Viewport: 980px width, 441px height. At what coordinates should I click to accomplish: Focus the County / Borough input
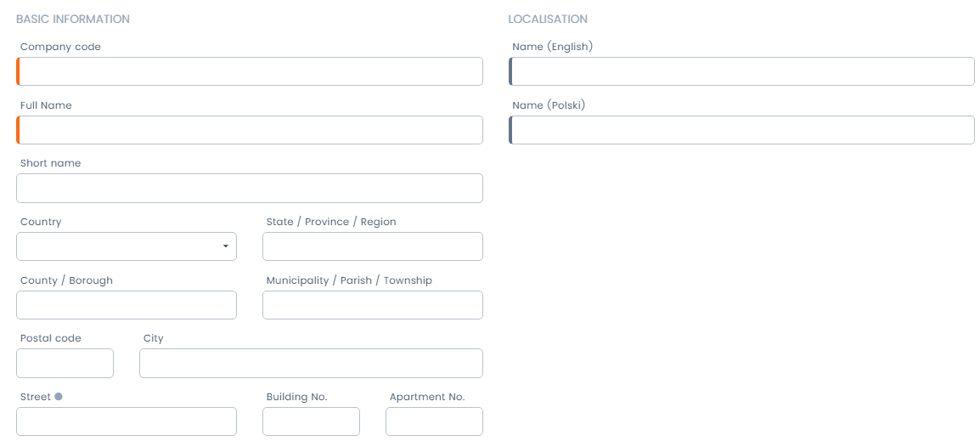pos(127,305)
